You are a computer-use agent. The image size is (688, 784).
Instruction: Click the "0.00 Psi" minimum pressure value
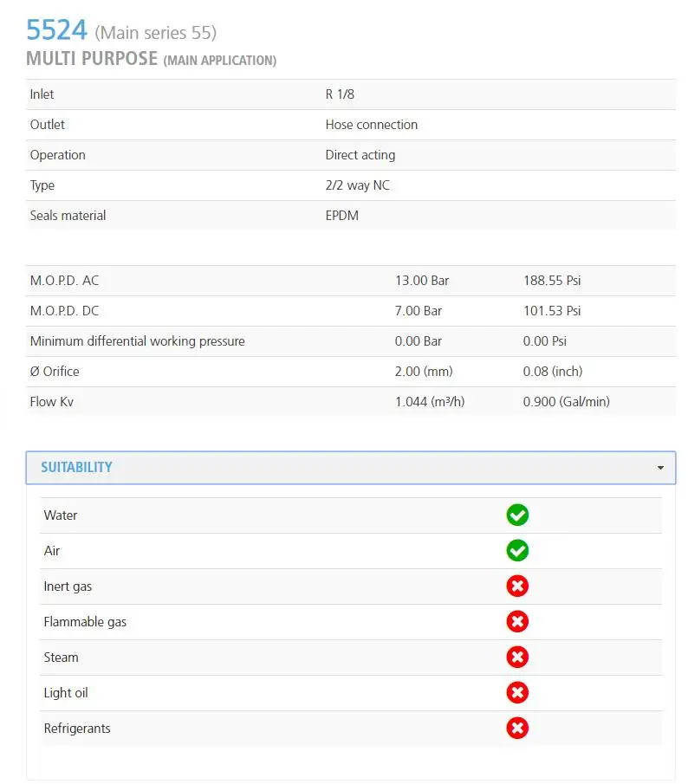click(545, 341)
